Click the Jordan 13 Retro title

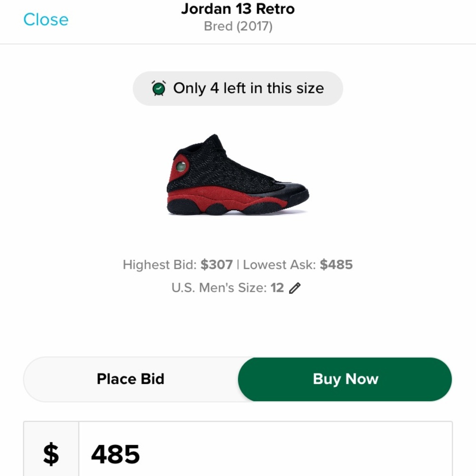[238, 9]
